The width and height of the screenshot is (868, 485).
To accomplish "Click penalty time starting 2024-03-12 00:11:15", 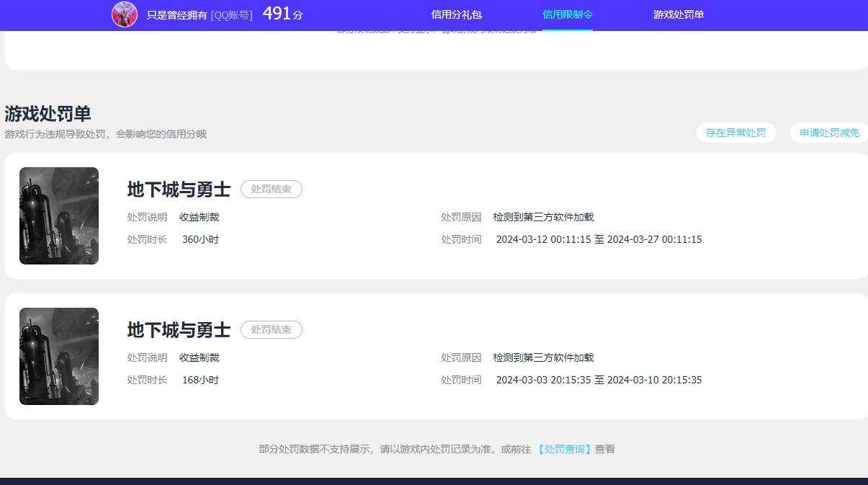I will point(599,239).
